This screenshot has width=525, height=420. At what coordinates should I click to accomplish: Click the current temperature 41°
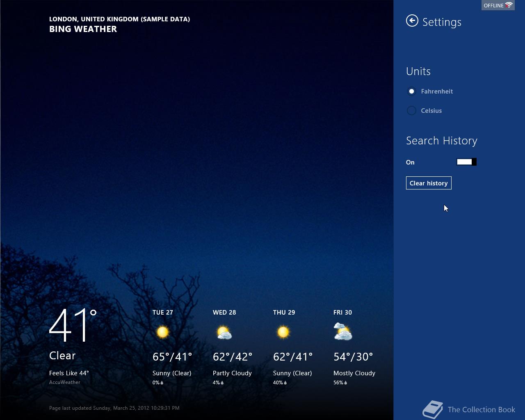[73, 325]
